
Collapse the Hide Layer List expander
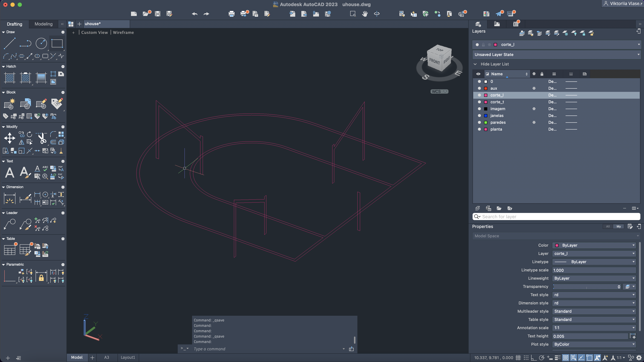click(475, 64)
